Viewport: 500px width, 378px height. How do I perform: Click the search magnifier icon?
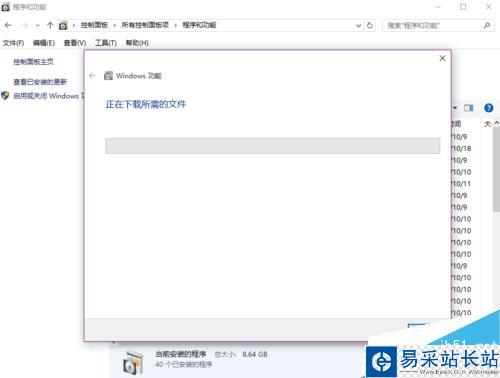pos(487,25)
